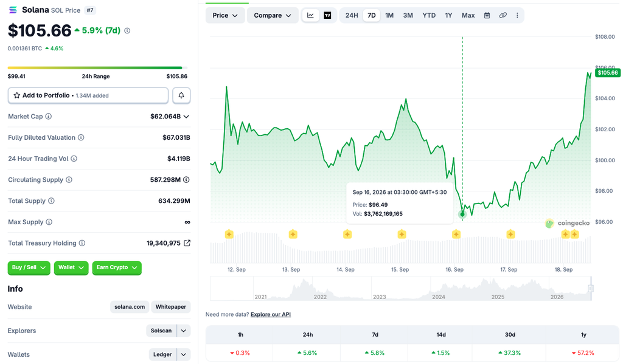
Task: Click news marker above 12. Sep
Action: tap(229, 234)
